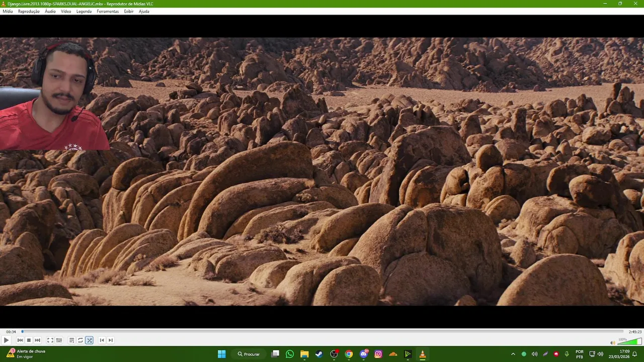Image resolution: width=644 pixels, height=362 pixels.
Task: Click the elapsed time 00:34 label
Action: [11, 332]
